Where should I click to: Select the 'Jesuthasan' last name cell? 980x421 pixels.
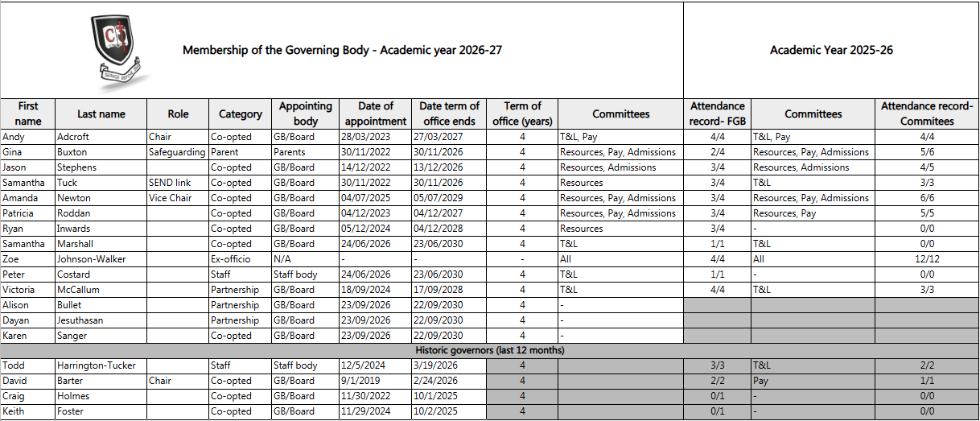point(101,320)
